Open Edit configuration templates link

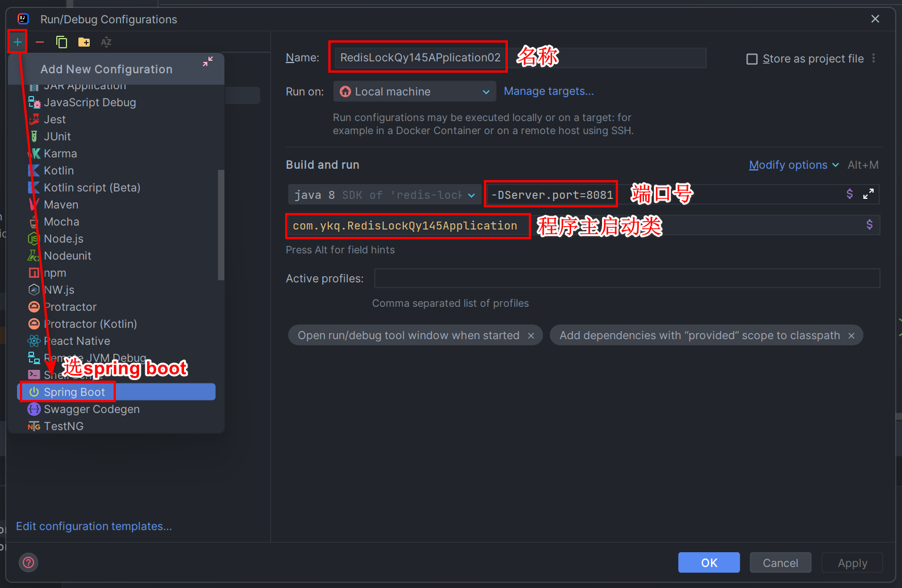[x=94, y=526]
